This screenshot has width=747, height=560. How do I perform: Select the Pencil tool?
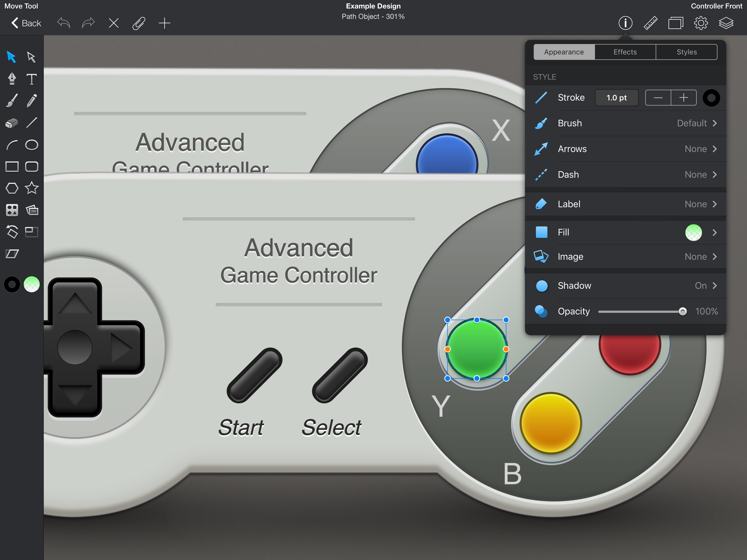coord(31,100)
